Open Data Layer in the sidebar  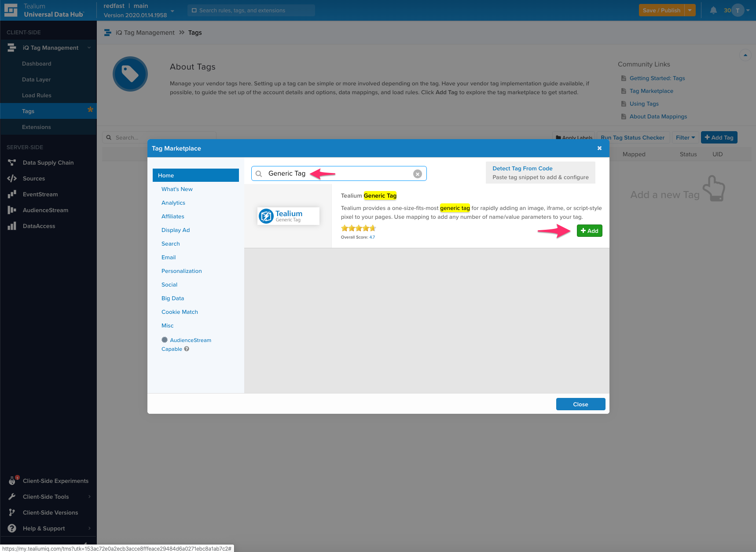coord(37,80)
